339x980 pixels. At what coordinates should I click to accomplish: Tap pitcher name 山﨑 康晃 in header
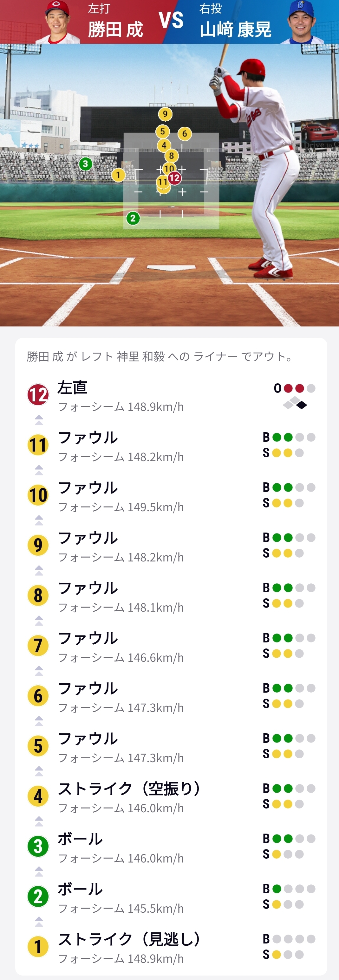click(x=236, y=30)
